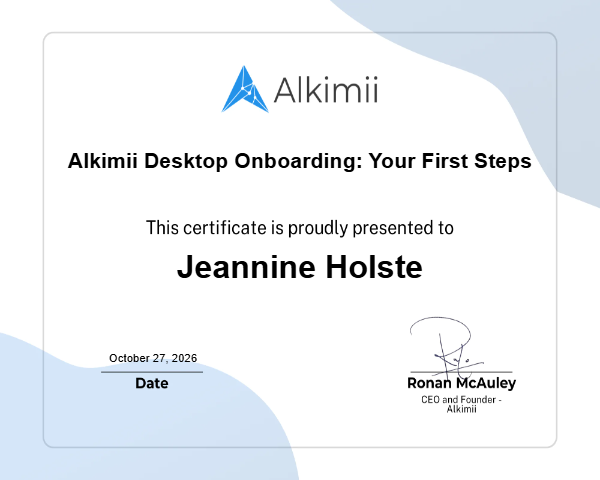Click the Alkimii wordmark text
Screen dimensions: 600x480
326,90
